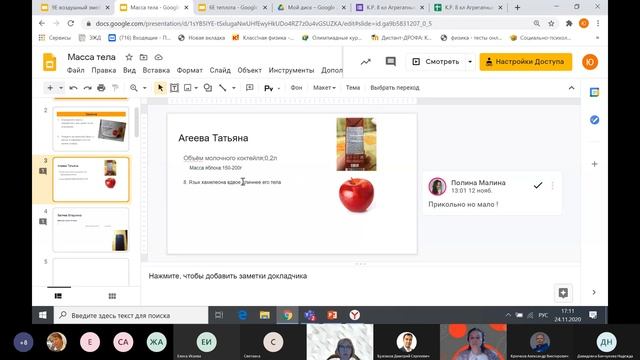Redo last action

(x=87, y=88)
